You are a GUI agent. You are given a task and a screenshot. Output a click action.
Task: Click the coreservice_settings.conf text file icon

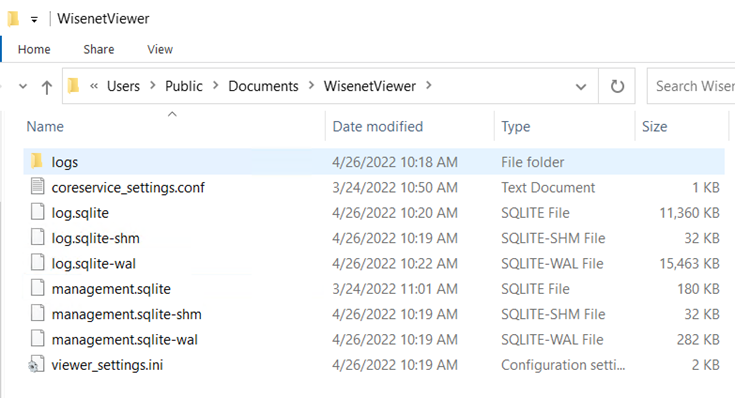(38, 187)
